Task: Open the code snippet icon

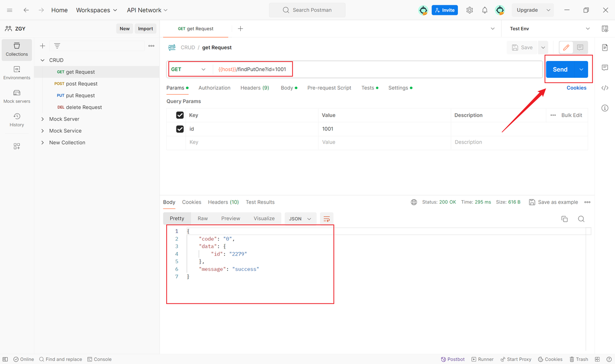Action: (x=605, y=88)
